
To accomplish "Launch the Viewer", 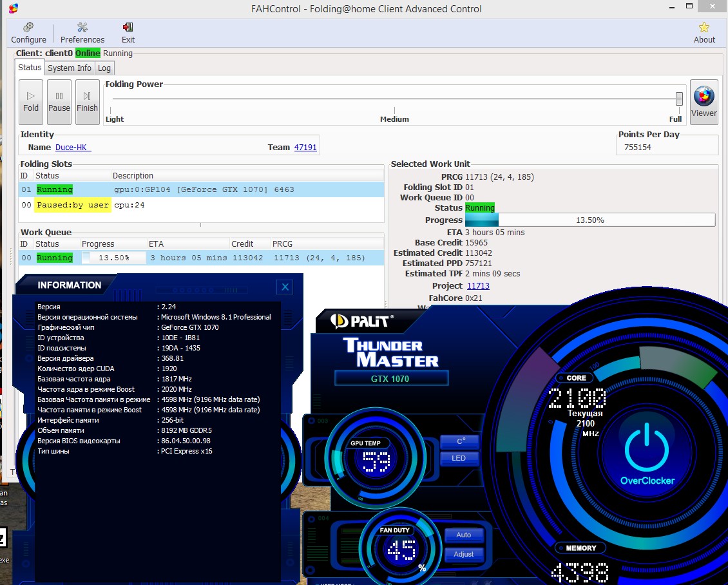I will click(x=704, y=102).
